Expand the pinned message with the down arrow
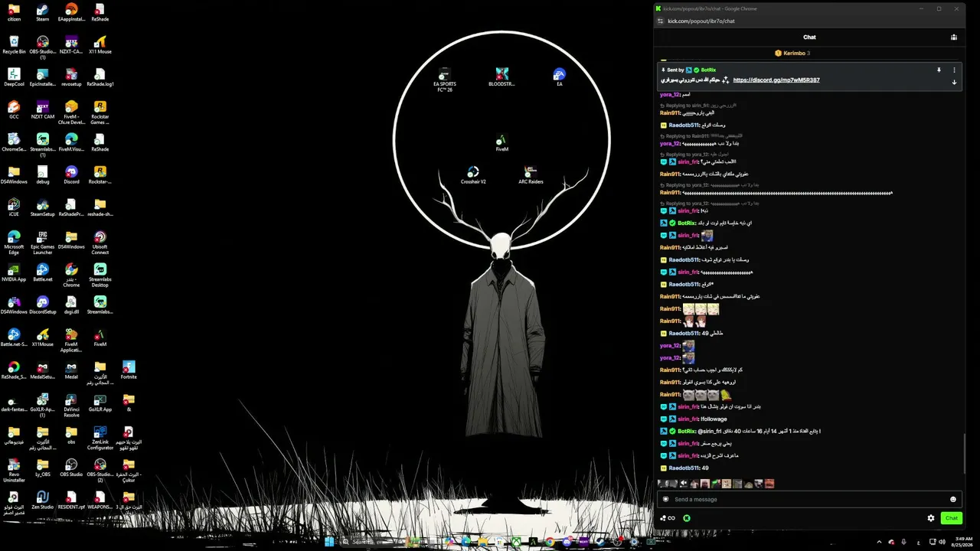Viewport: 980px width, 551px height. 954,82
